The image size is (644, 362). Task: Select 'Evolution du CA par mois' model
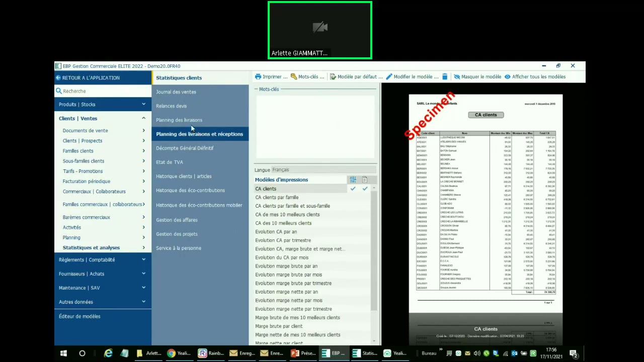pos(282,257)
